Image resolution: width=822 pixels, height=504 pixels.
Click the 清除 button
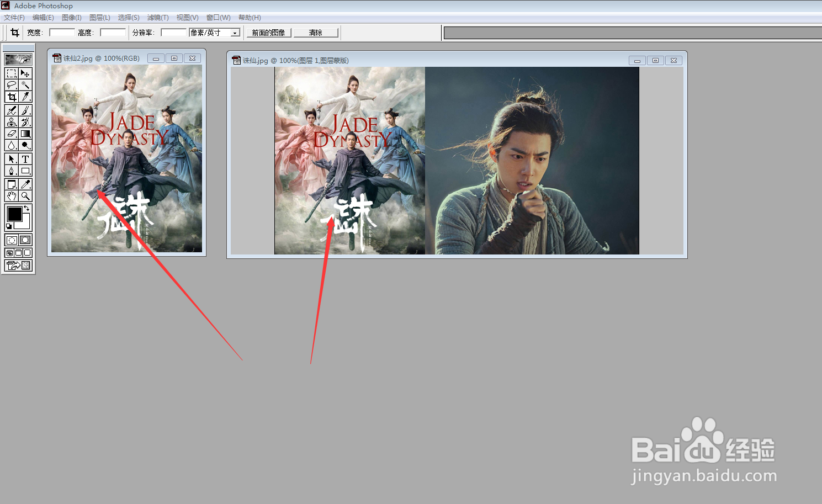(316, 33)
